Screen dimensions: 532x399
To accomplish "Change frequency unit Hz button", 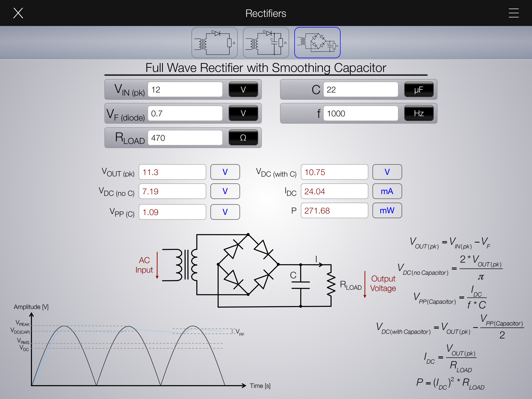I will click(x=419, y=113).
